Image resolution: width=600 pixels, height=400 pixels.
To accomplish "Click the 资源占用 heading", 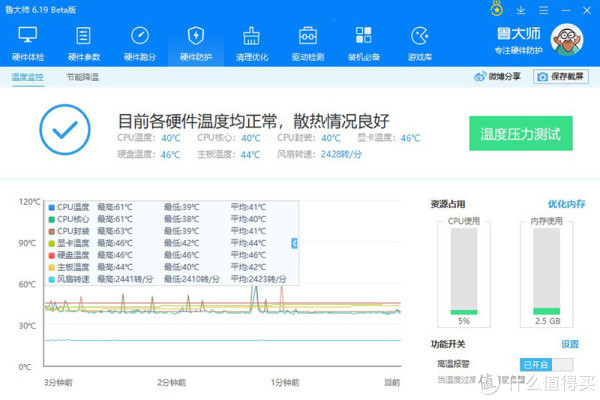I will (448, 204).
